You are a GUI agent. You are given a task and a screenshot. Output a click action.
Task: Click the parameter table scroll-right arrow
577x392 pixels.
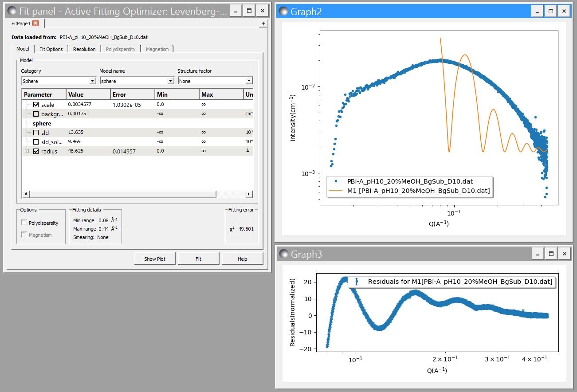(x=249, y=194)
